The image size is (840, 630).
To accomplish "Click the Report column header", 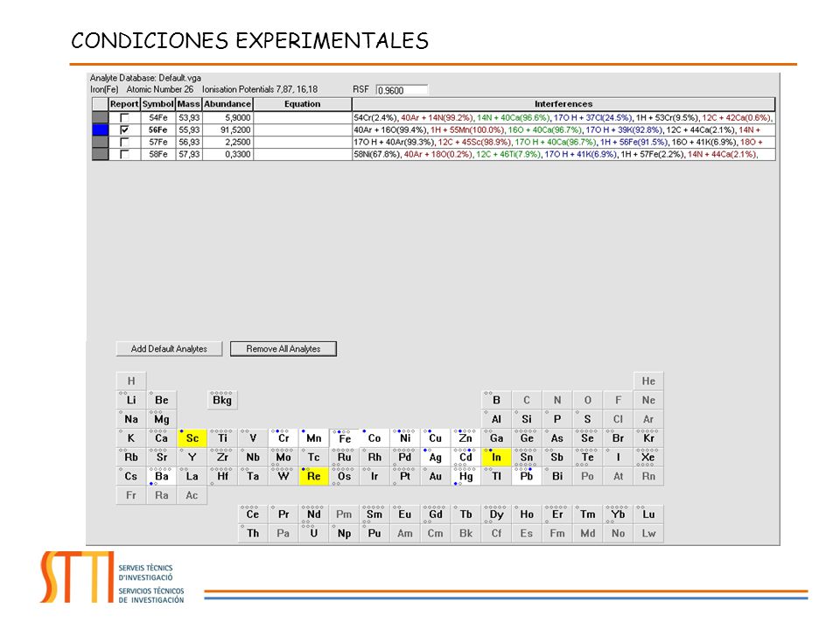I will click(x=124, y=104).
